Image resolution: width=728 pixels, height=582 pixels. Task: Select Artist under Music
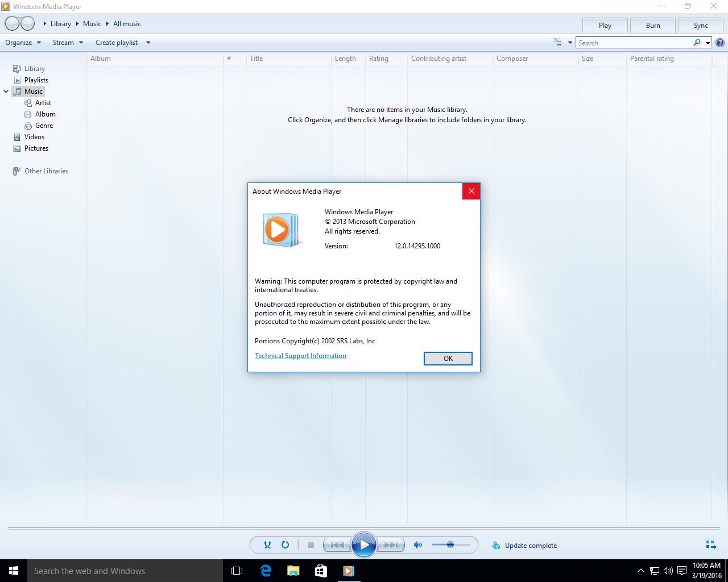[43, 102]
